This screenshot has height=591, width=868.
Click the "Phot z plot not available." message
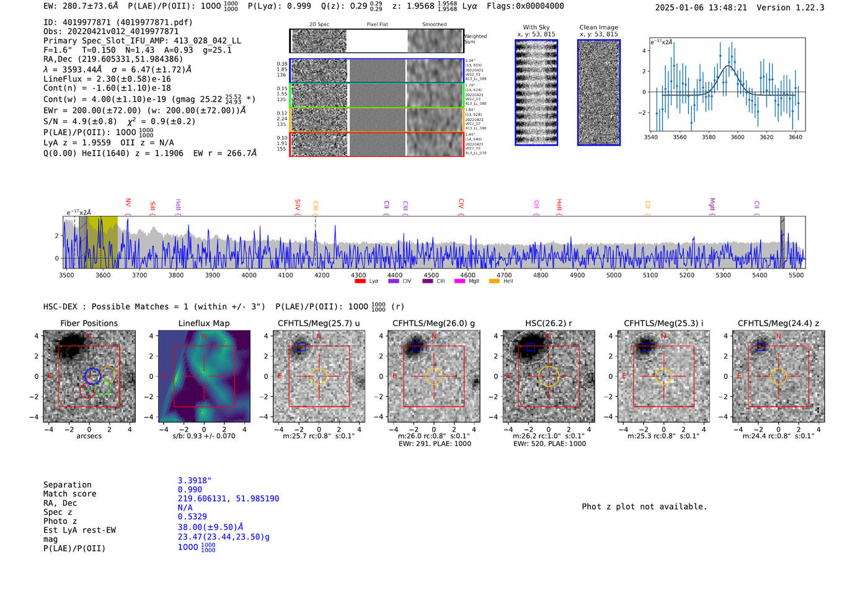pos(644,507)
